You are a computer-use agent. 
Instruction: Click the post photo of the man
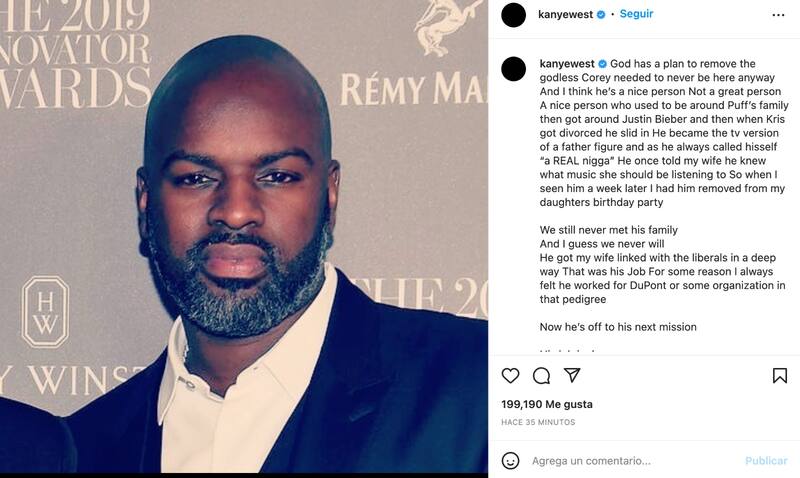click(244, 236)
